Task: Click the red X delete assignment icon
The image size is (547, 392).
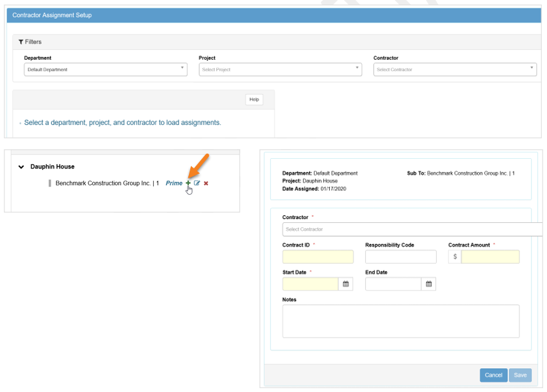Action: (x=206, y=183)
